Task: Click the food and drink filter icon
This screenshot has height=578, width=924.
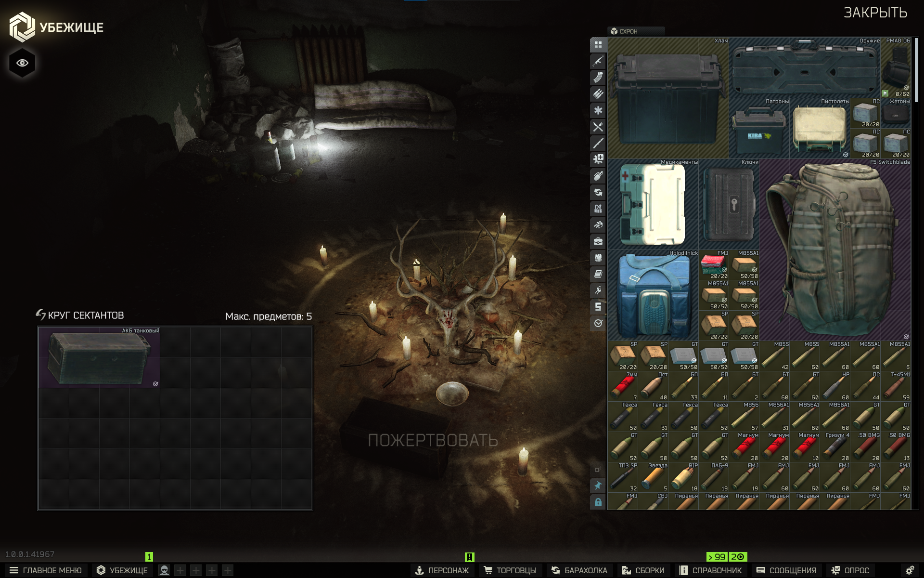Action: (x=598, y=127)
